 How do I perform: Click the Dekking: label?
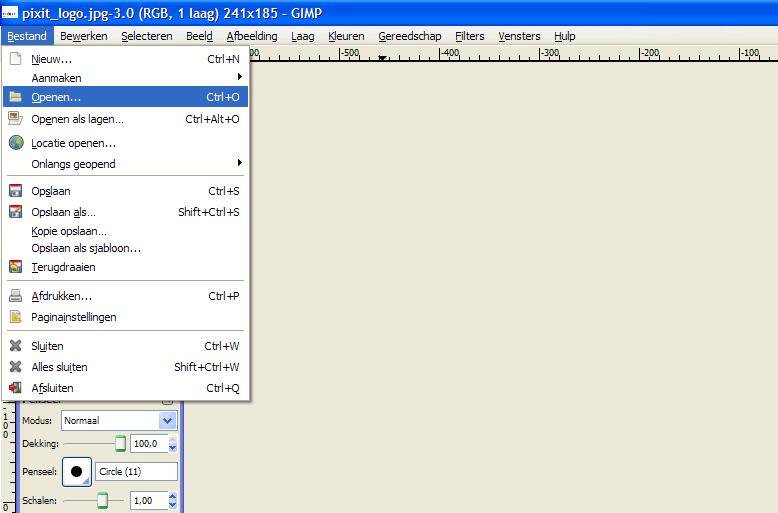pos(40,444)
